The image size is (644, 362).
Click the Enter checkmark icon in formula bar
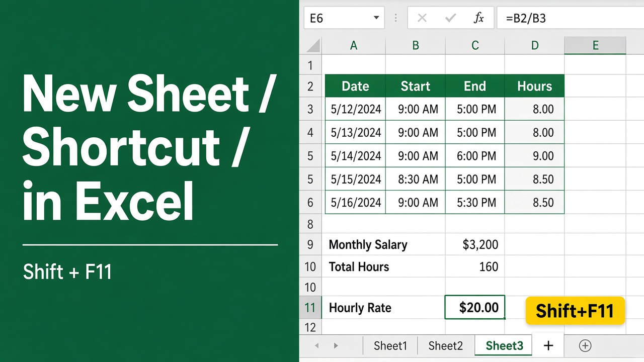pos(450,19)
